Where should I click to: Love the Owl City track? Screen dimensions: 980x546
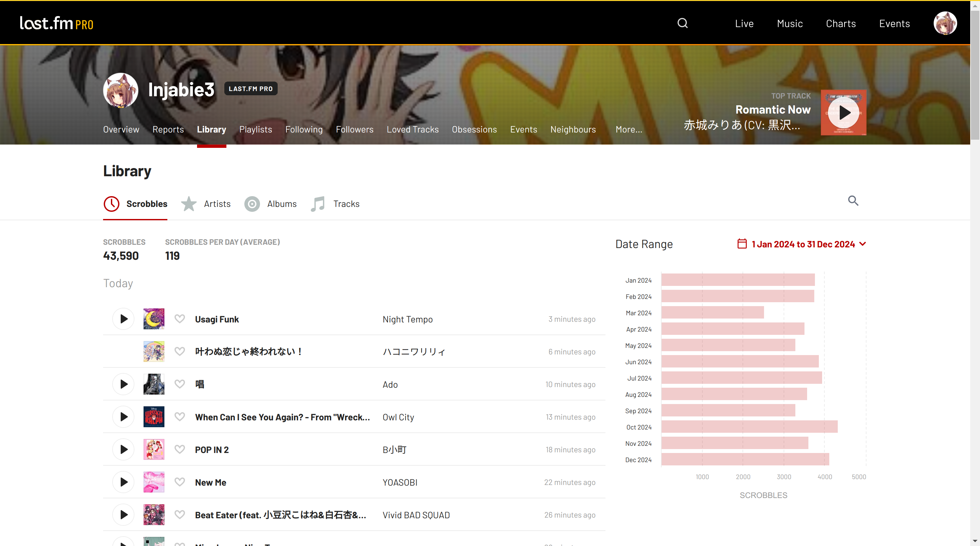coord(179,417)
